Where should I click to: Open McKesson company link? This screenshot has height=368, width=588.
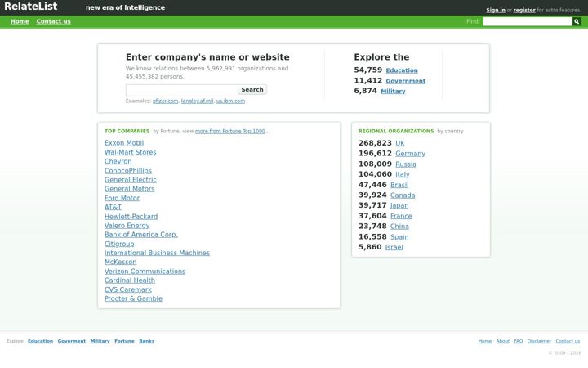[121, 263]
